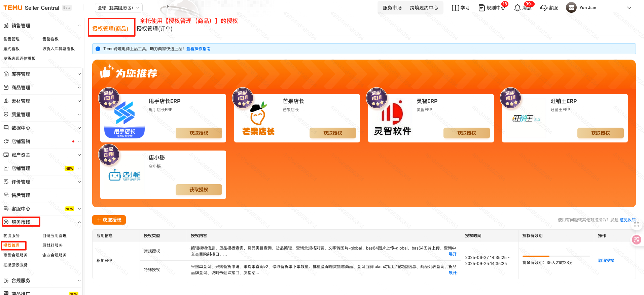Image resolution: width=644 pixels, height=295 pixels.
Task: Click the 旺销王 3.0 logo
Action: [x=526, y=118]
